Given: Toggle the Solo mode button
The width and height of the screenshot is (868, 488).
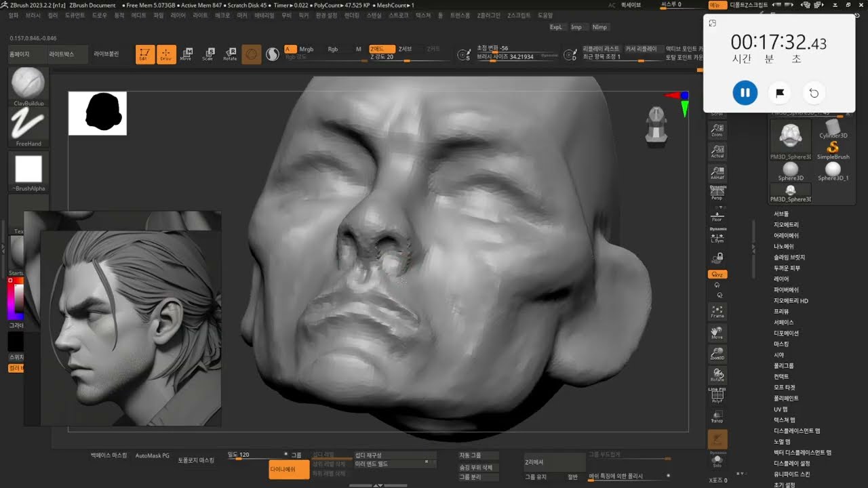Looking at the screenshot, I should [x=717, y=460].
